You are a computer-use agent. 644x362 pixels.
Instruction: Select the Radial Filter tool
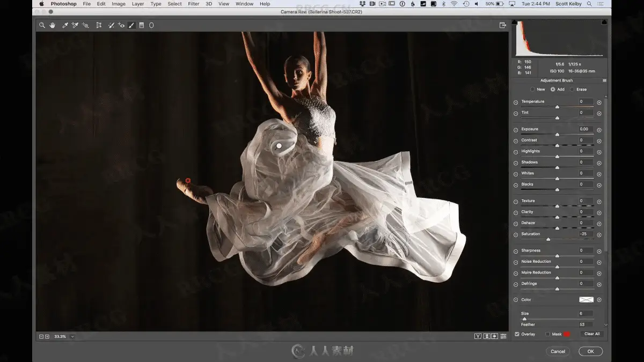pyautogui.click(x=151, y=25)
